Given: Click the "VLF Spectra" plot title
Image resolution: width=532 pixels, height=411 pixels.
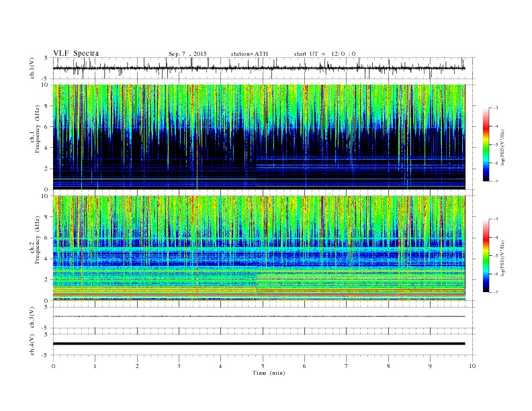Looking at the screenshot, I should click(x=76, y=53).
